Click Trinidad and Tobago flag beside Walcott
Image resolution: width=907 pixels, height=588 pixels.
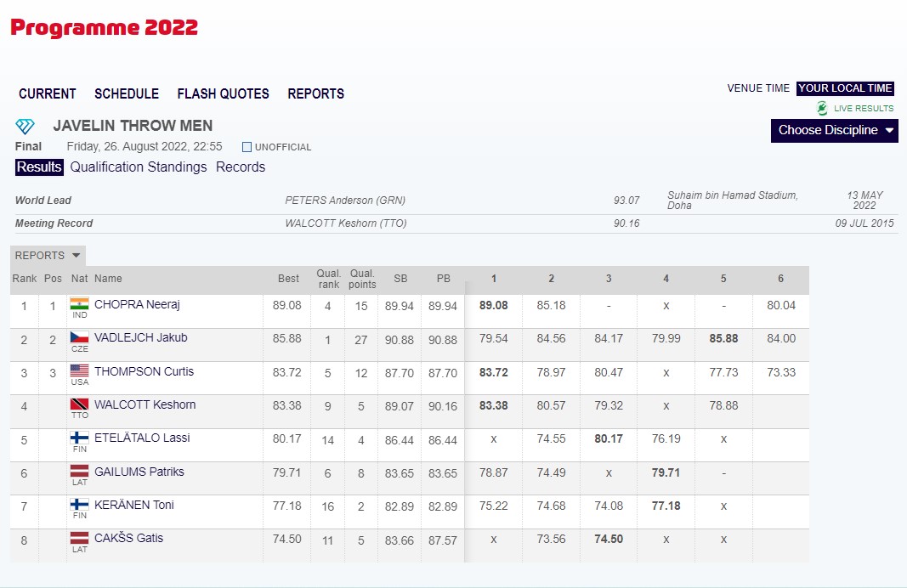79,404
